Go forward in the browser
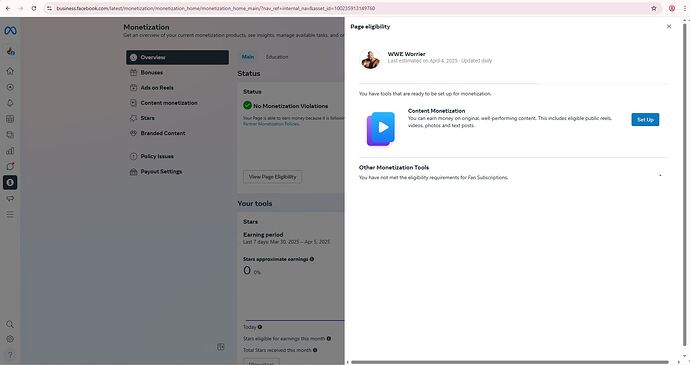 21,8
